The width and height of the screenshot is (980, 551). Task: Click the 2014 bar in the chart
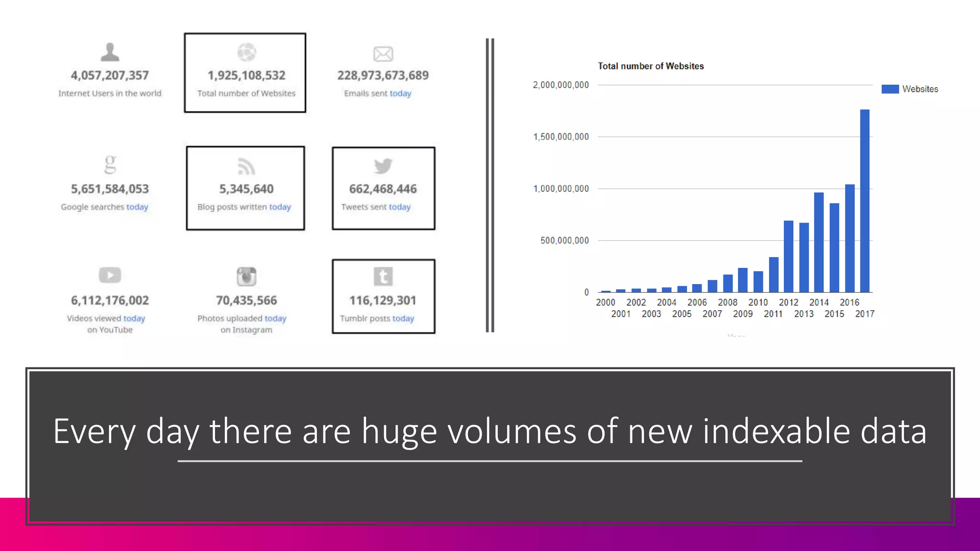point(819,242)
